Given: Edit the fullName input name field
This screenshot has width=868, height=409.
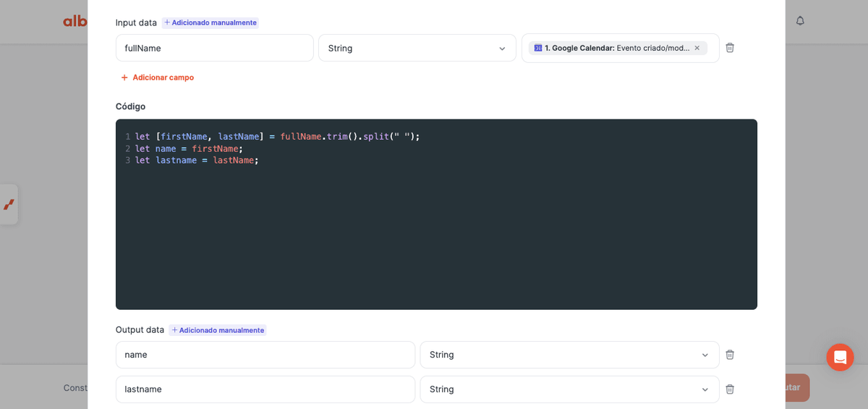Looking at the screenshot, I should (x=215, y=48).
